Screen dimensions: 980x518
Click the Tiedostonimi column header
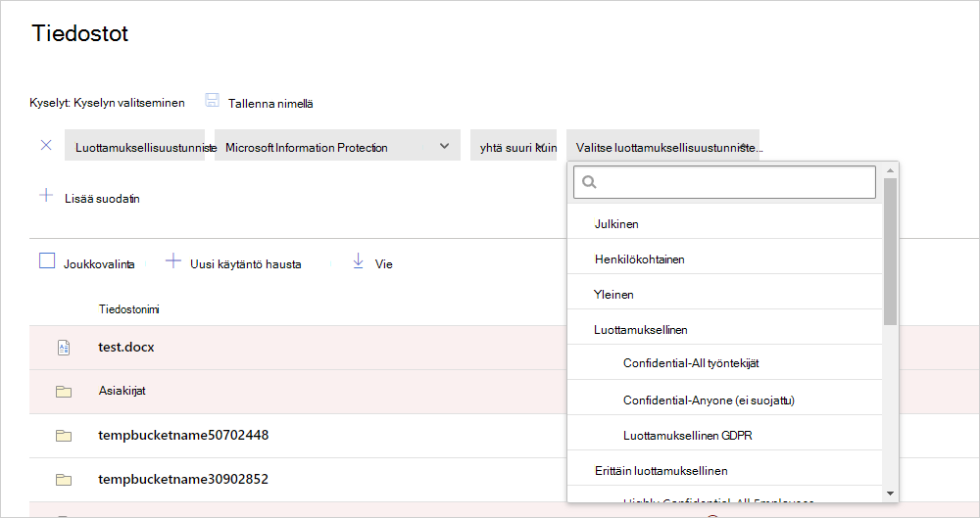[128, 309]
